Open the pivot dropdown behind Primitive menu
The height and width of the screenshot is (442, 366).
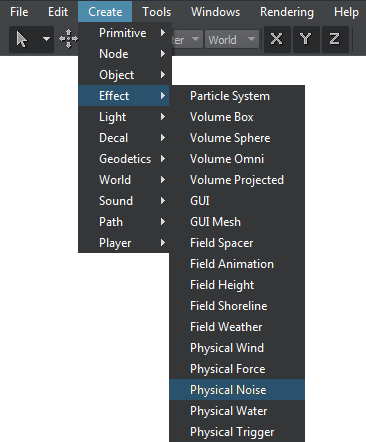[187, 40]
